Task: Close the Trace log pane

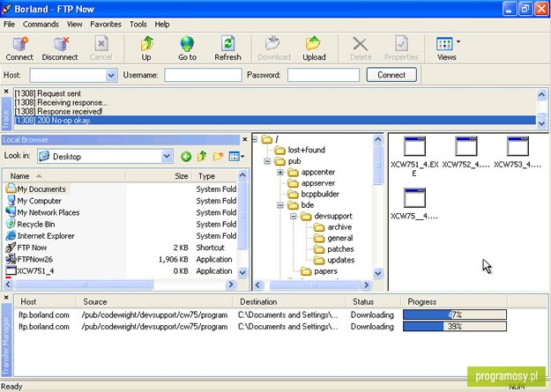Action: tap(6, 92)
